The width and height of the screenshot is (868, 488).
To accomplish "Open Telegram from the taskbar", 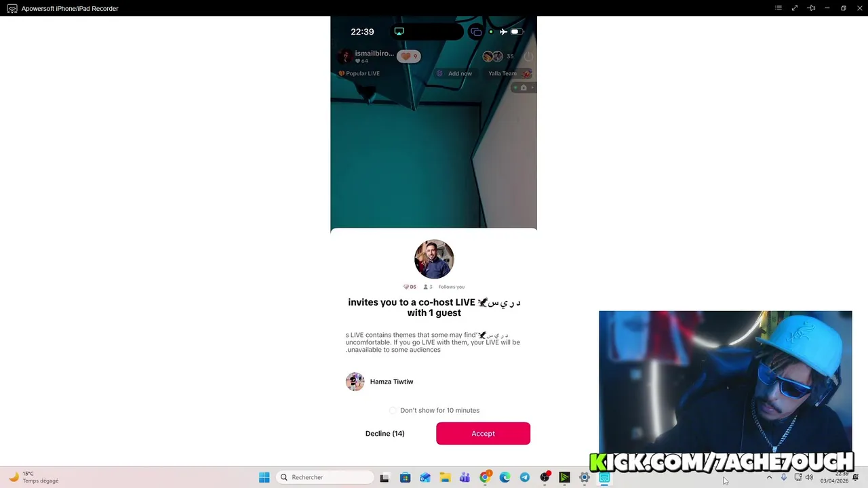I will (x=525, y=477).
